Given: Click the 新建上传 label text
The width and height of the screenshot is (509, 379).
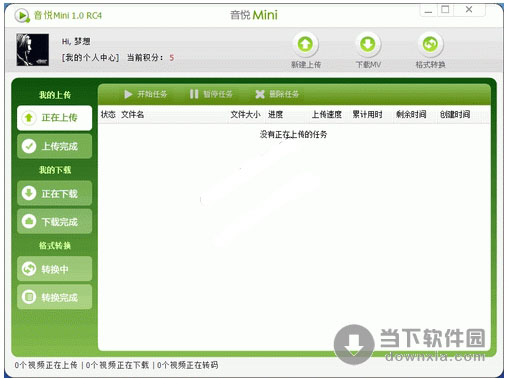Looking at the screenshot, I should click(306, 65).
